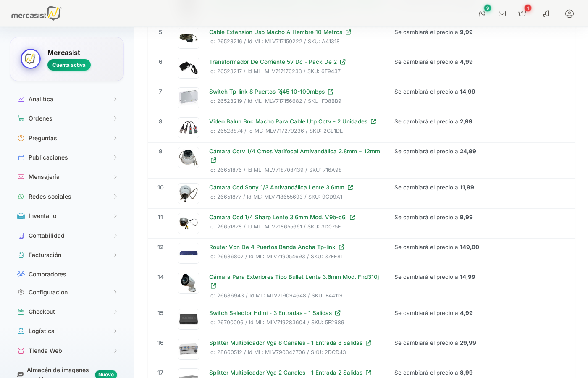Expand the Facturación sidebar chevron

pyautogui.click(x=115, y=255)
